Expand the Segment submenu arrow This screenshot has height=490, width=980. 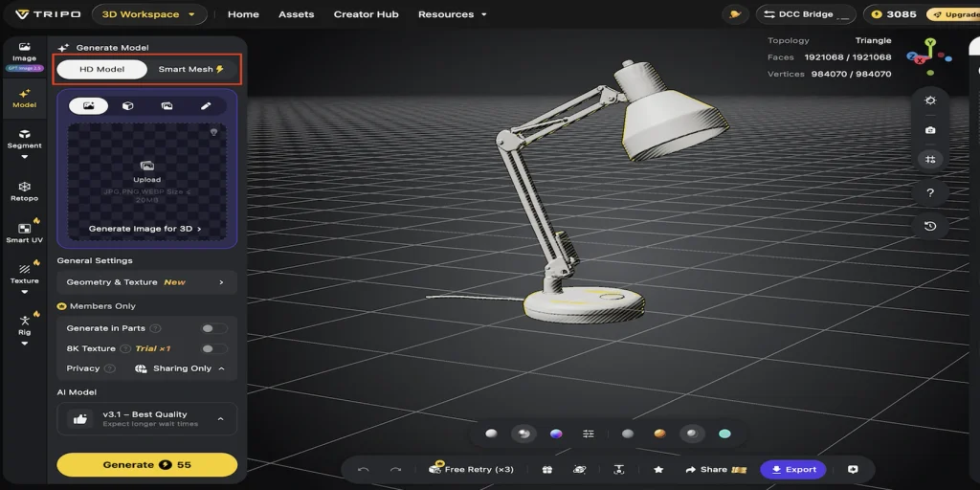(24, 157)
